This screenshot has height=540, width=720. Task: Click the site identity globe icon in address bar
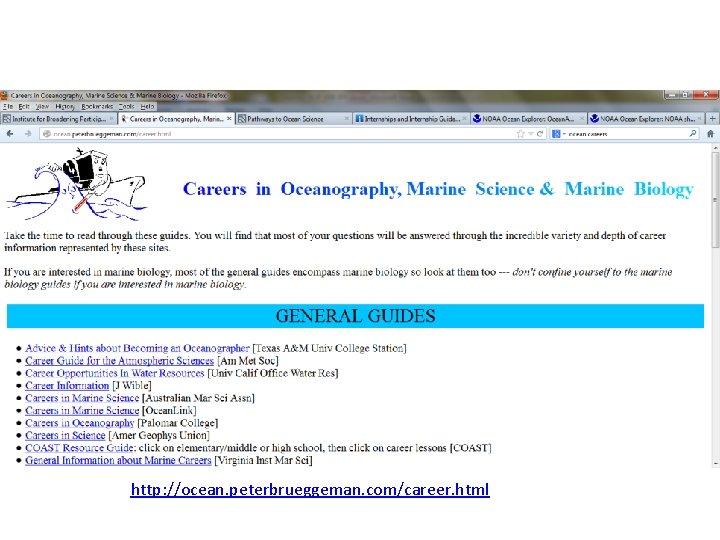(x=46, y=134)
